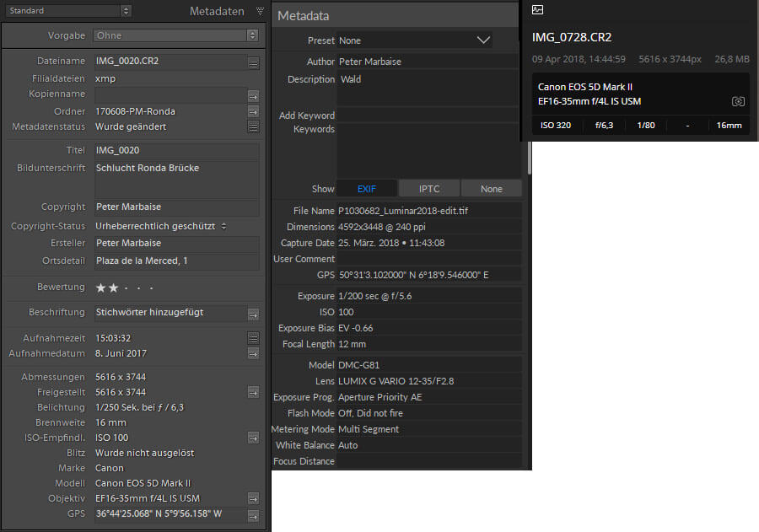
Task: Click the Metering Mode value Multi Segment
Action: click(x=369, y=429)
